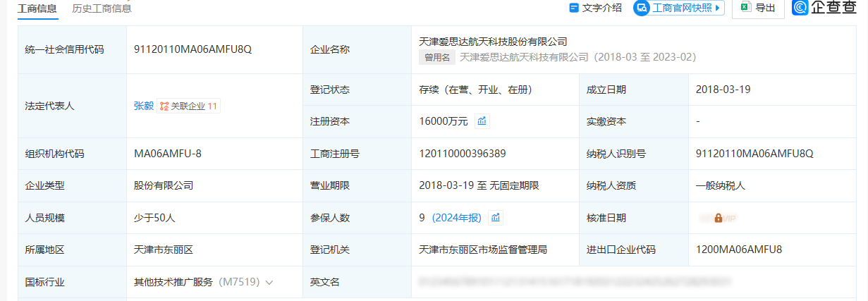Click the 少于50人 staff size value

(x=154, y=218)
